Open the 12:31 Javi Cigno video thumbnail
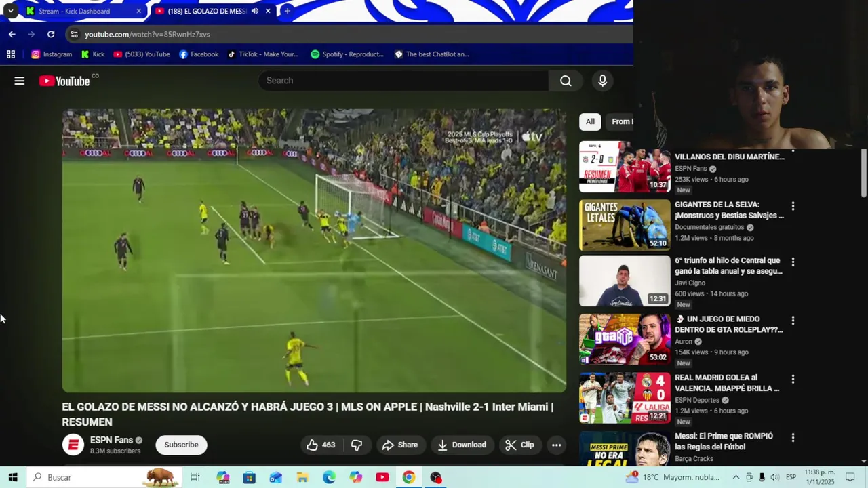Image resolution: width=868 pixels, height=488 pixels. (x=625, y=281)
